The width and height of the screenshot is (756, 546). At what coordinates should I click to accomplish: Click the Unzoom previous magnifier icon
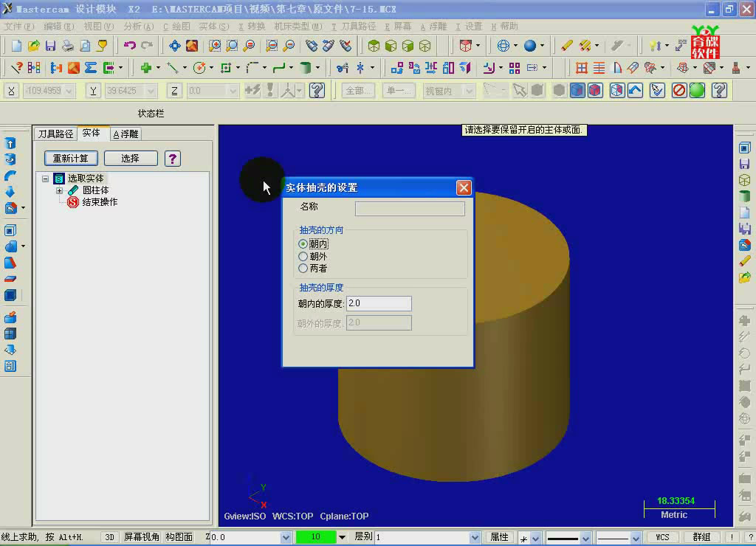[272, 46]
